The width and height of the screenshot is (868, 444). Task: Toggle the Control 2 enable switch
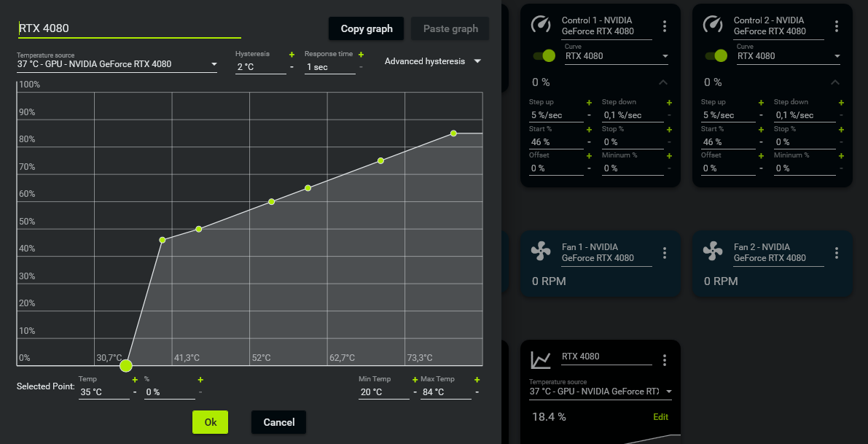click(x=716, y=55)
